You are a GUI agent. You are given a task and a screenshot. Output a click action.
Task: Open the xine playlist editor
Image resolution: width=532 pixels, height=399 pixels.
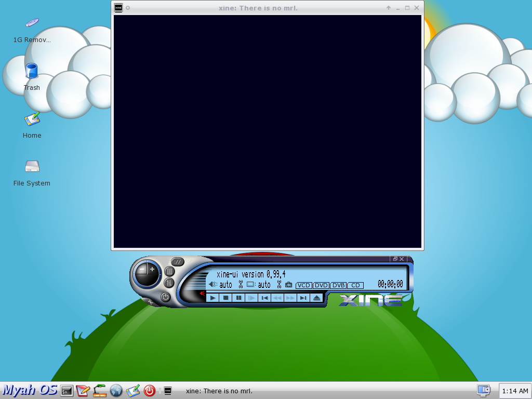[170, 271]
